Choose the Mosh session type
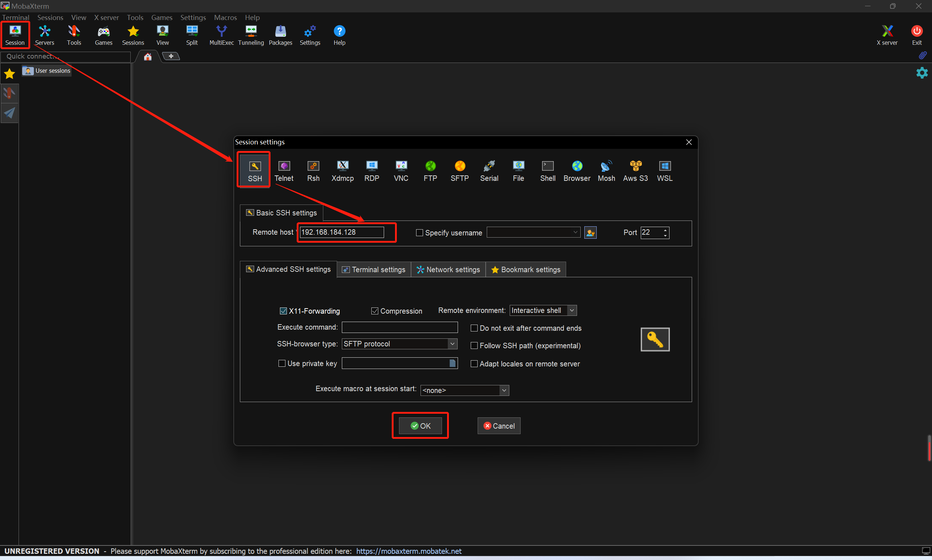Image resolution: width=932 pixels, height=560 pixels. point(606,171)
